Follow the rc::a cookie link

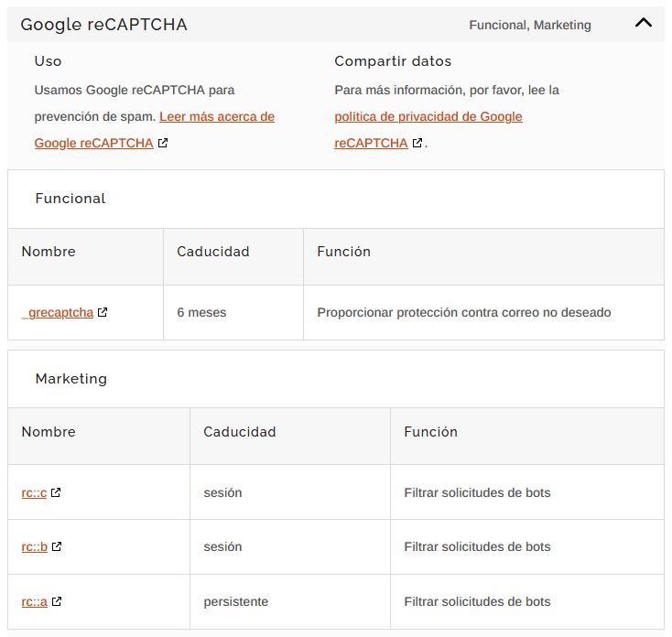pos(34,602)
